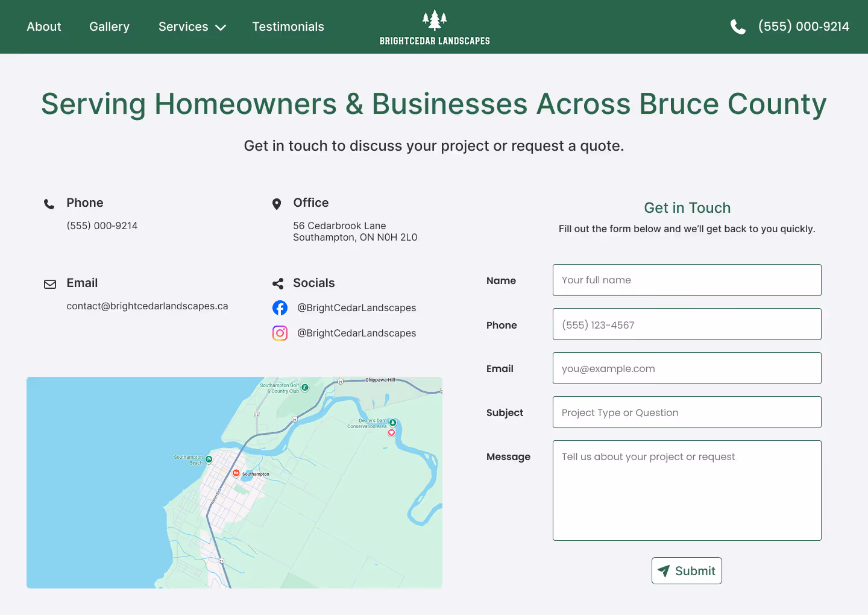
Task: Click the Name input field
Action: [687, 280]
